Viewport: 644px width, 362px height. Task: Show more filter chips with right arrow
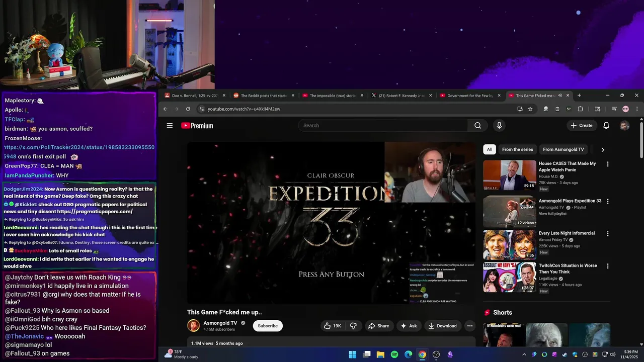603,149
